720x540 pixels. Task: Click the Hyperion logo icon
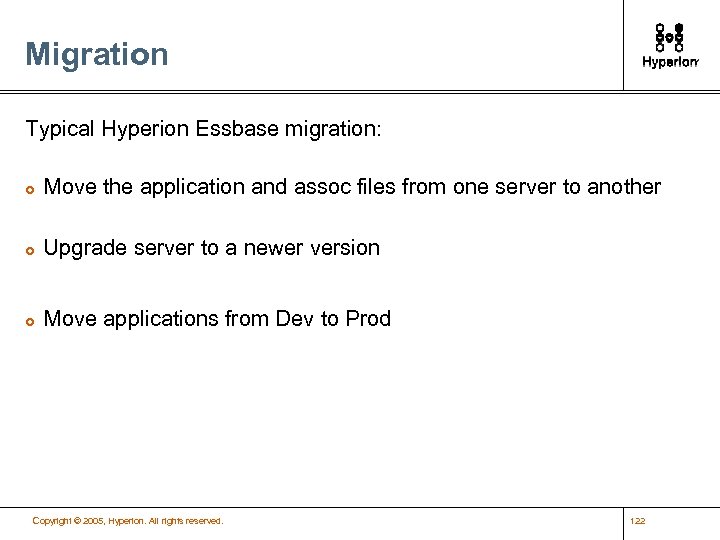coord(669,37)
